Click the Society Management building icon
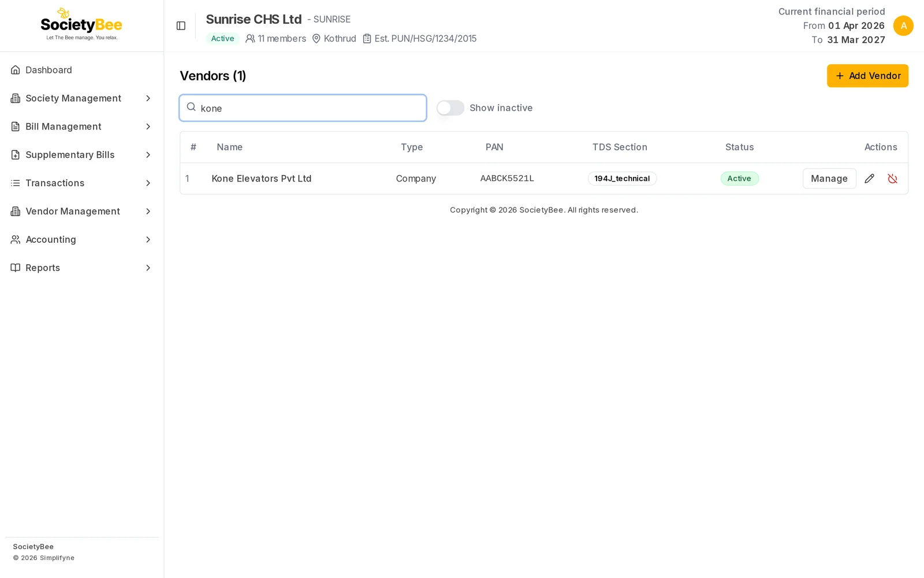This screenshot has width=924, height=578. [x=16, y=98]
